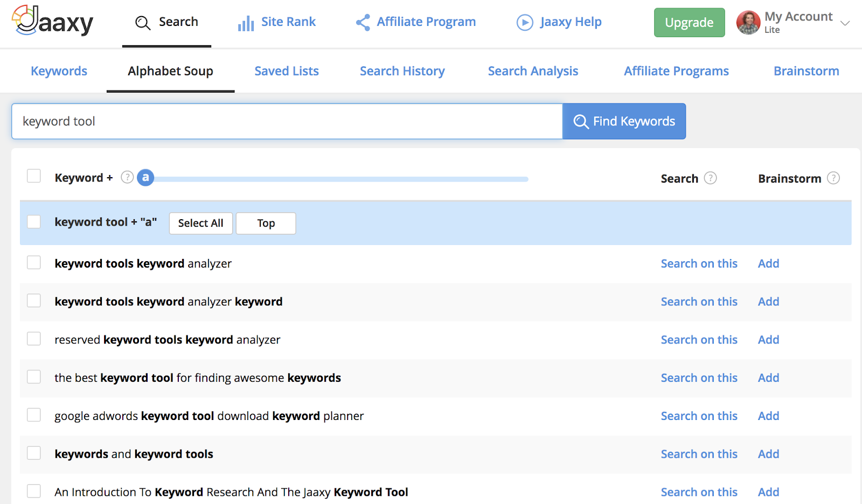Click the alphabet slider track

(x=340, y=179)
